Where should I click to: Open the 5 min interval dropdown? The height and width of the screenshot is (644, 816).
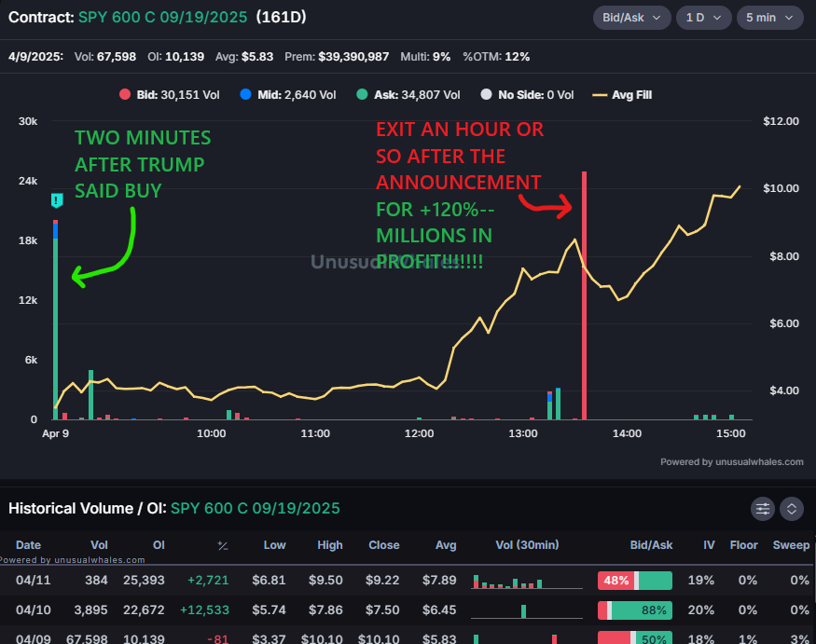(769, 18)
